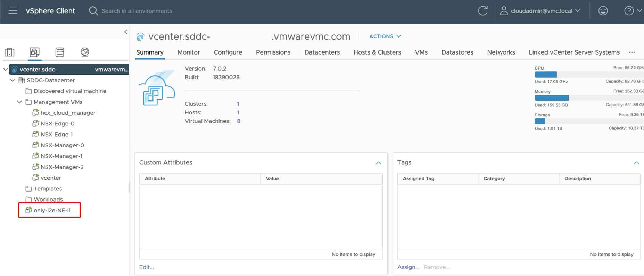Open the feedback smiley icon
Image resolution: width=644 pixels, height=276 pixels.
603,11
